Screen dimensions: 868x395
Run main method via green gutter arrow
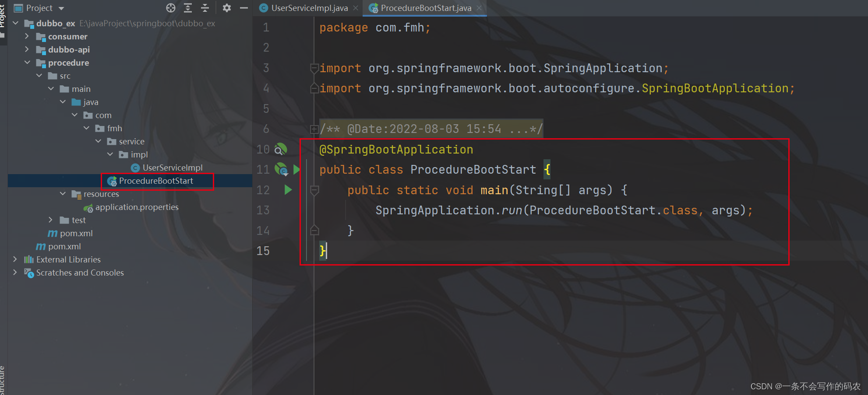pyautogui.click(x=288, y=190)
